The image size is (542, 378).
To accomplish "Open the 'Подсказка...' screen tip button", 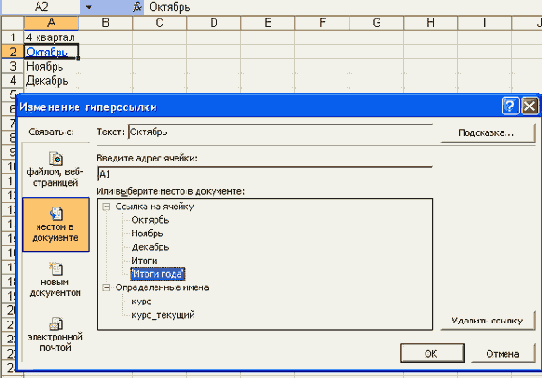I will pyautogui.click(x=487, y=133).
